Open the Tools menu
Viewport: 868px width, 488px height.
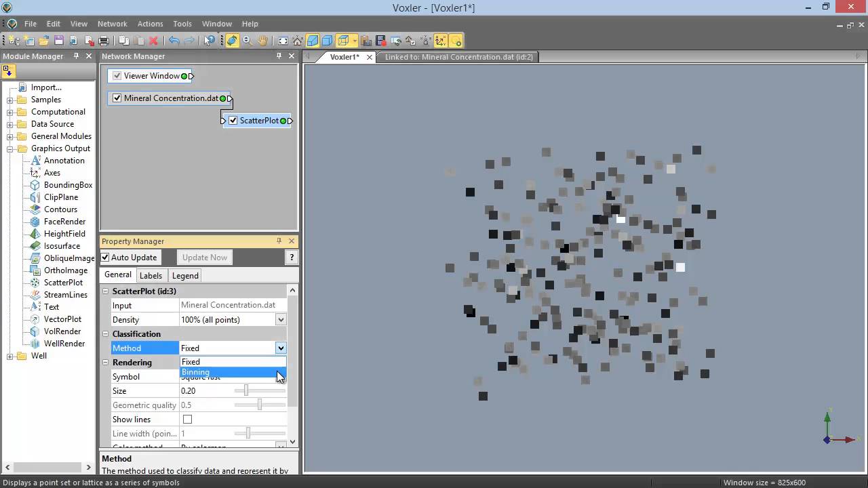point(182,24)
